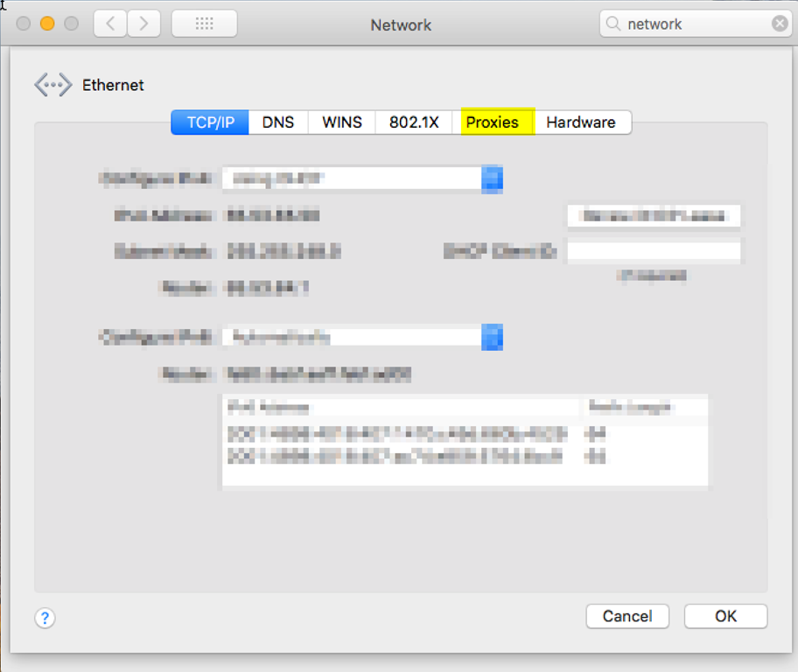
Task: Click the Renew DHCP Lease button
Action: coord(654,216)
